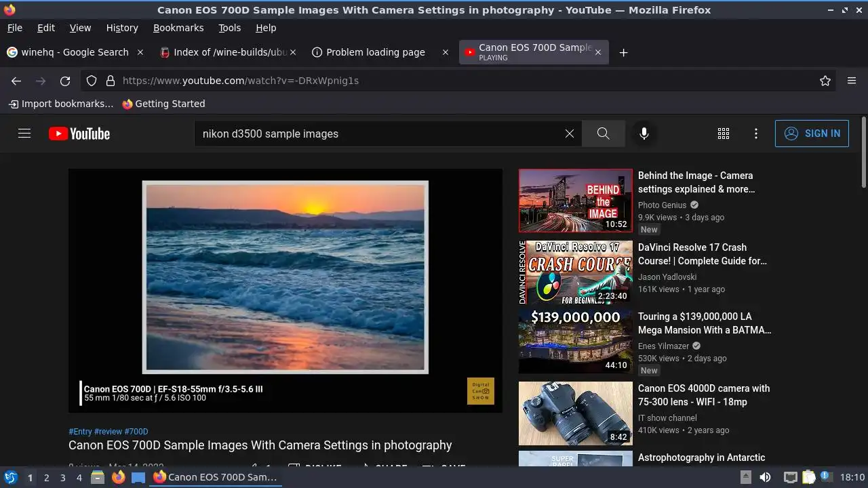Image resolution: width=868 pixels, height=488 pixels.
Task: Open DaVinci Resolve 17 Crash Course title
Action: click(x=703, y=254)
